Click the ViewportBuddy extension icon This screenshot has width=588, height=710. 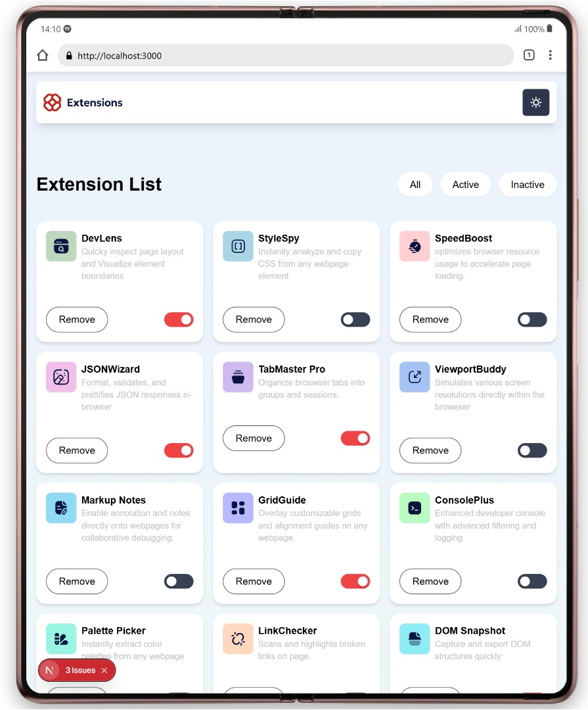pos(415,377)
